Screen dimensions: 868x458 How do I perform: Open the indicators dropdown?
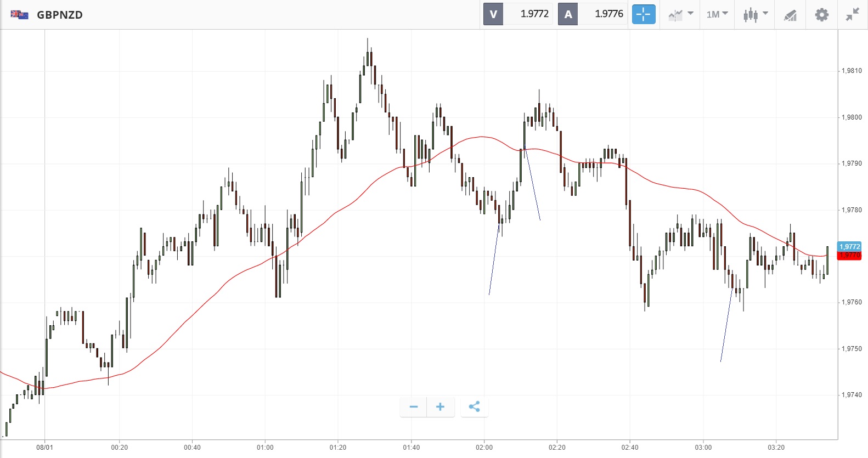[680, 14]
